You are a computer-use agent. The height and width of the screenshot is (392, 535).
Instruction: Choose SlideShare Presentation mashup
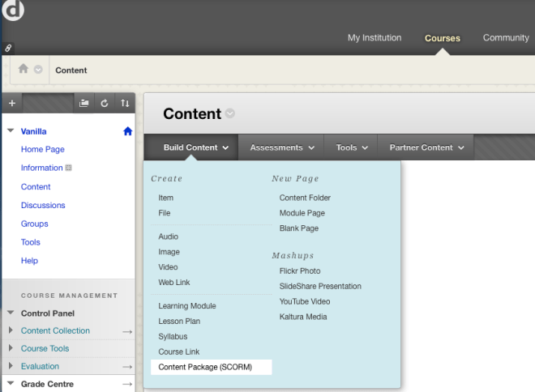[x=320, y=287]
